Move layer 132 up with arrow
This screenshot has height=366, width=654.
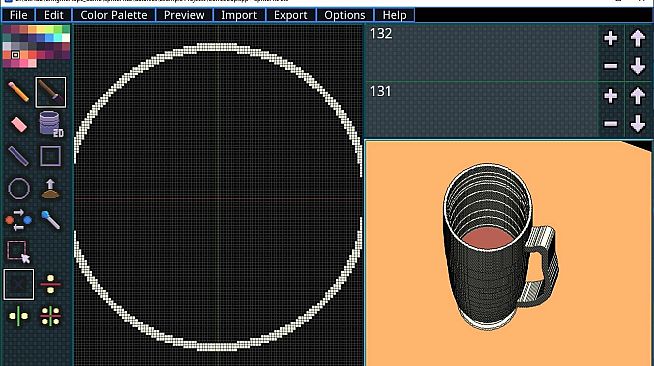tap(638, 38)
